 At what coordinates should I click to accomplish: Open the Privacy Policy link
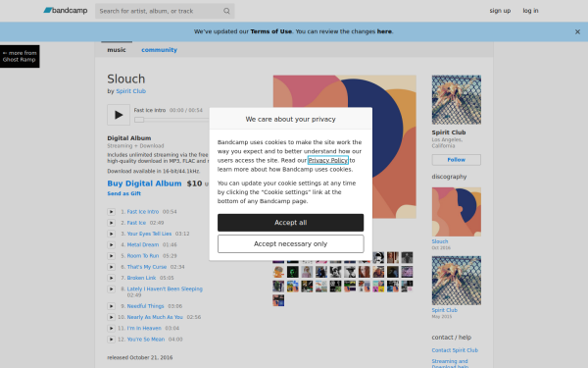328,160
